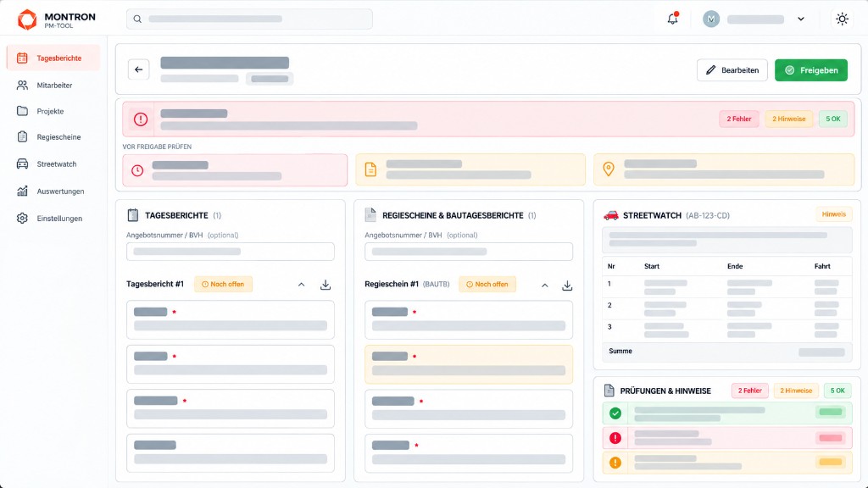Open Mitarbeiter in the sidebar
The width and height of the screenshot is (868, 488).
(x=53, y=86)
